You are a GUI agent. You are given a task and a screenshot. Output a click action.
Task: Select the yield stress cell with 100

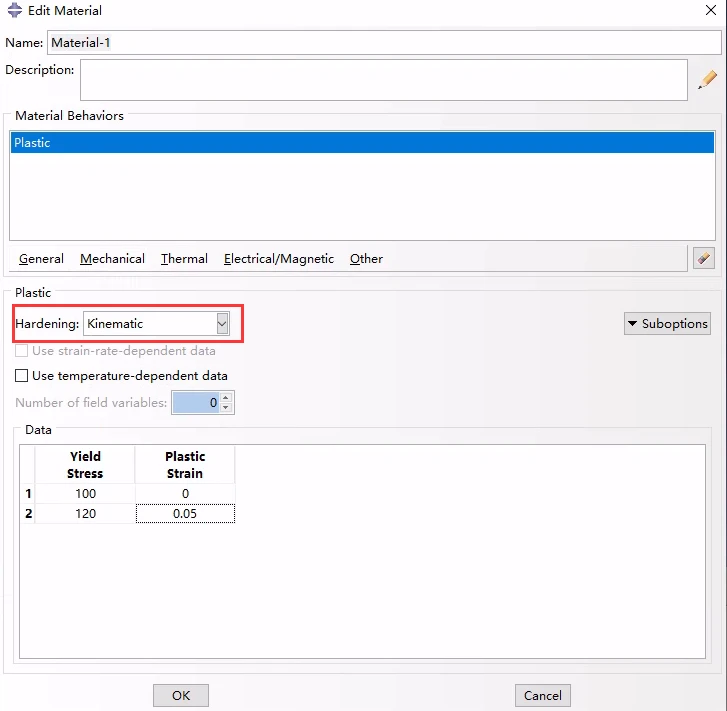[85, 493]
